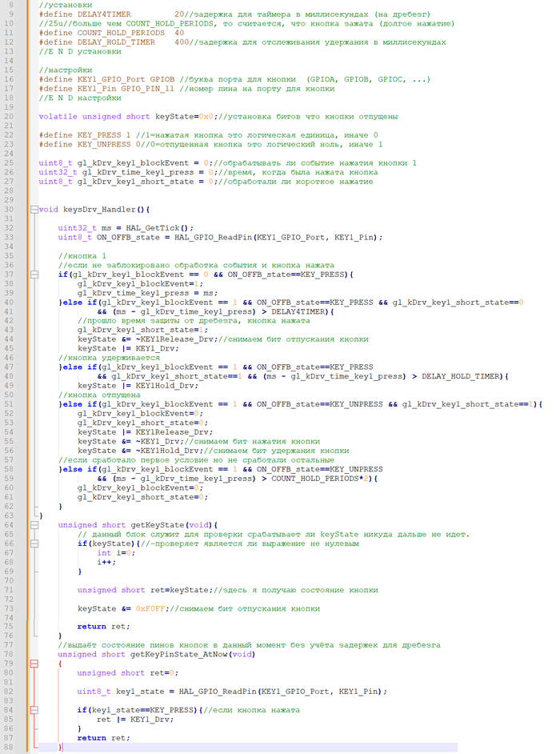This screenshot has height=754, width=560.
Task: Click the closing brace on line 88
Action: coord(61,747)
